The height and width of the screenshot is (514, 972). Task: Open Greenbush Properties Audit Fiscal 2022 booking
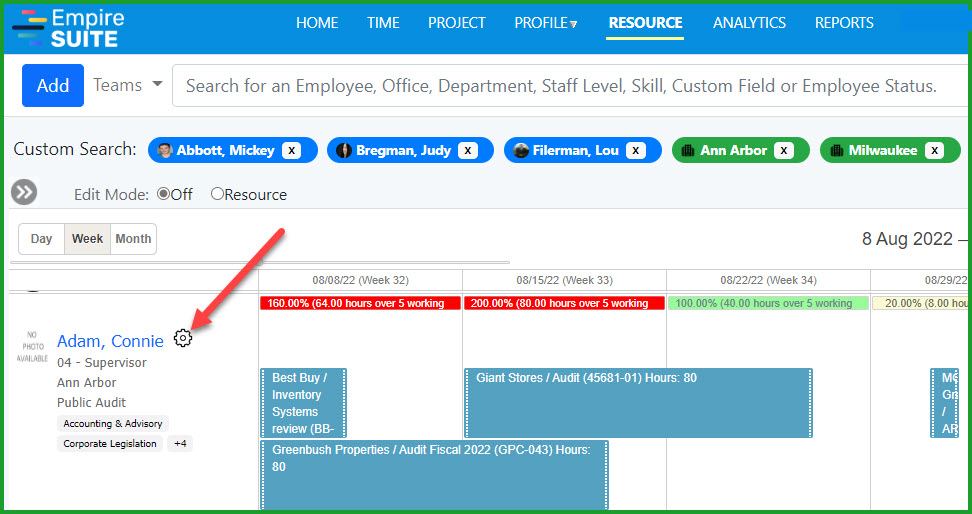[434, 475]
